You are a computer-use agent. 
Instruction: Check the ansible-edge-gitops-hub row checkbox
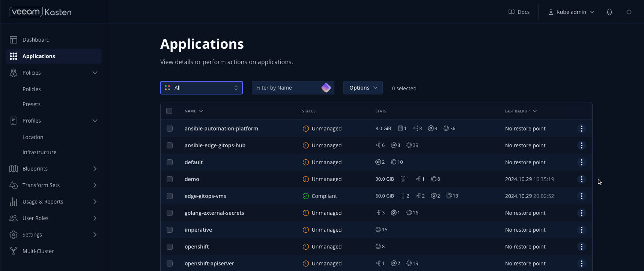[170, 145]
